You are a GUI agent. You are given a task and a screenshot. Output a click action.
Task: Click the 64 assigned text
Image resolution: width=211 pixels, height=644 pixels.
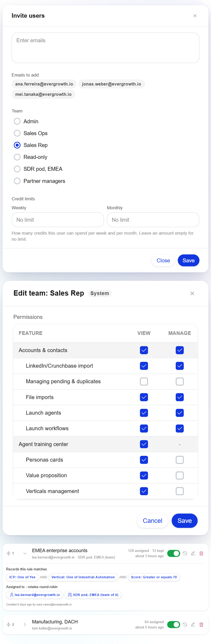(154, 622)
